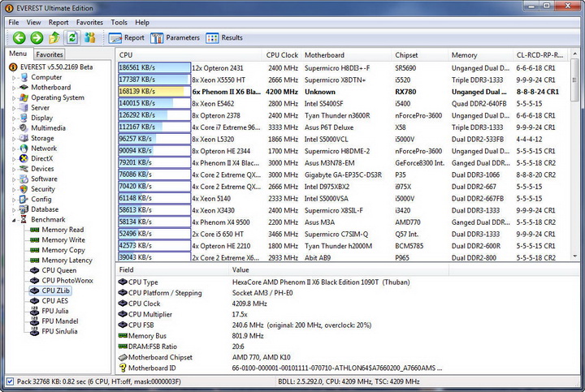Select the Software tree icon
Image resolution: width=585 pixels, height=392 pixels.
24,179
